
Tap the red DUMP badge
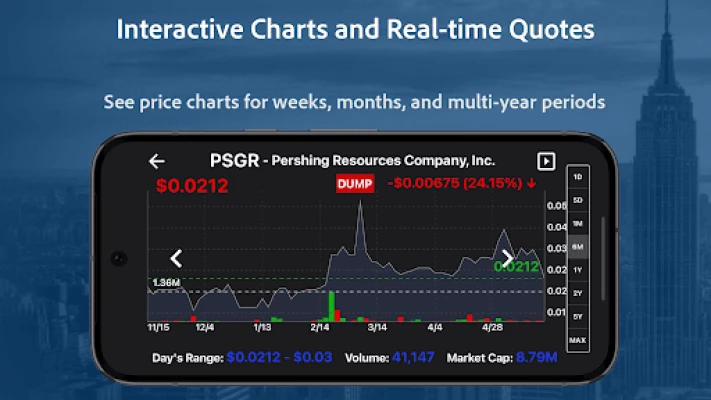click(353, 184)
